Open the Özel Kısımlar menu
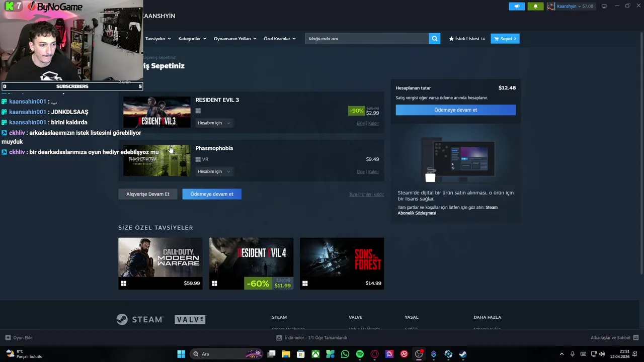The height and width of the screenshot is (362, 644). (280, 39)
